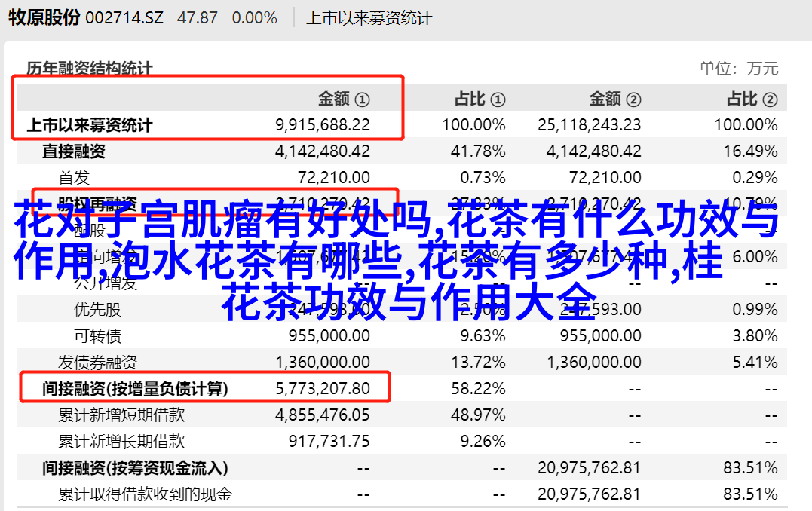Click the 发债券融资 row label
Image resolution: width=812 pixels, height=511 pixels.
point(97,363)
